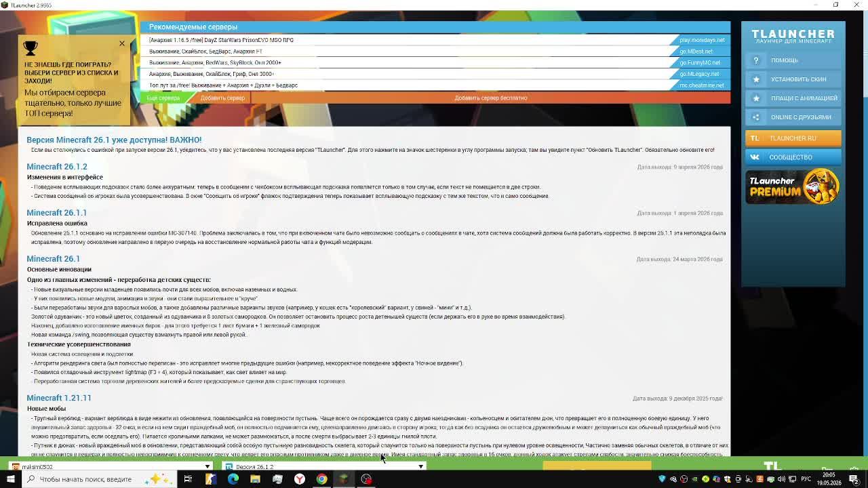Open Microsoft Edge from the taskbar
Screen dimensions: 868x488
[x=233, y=479]
